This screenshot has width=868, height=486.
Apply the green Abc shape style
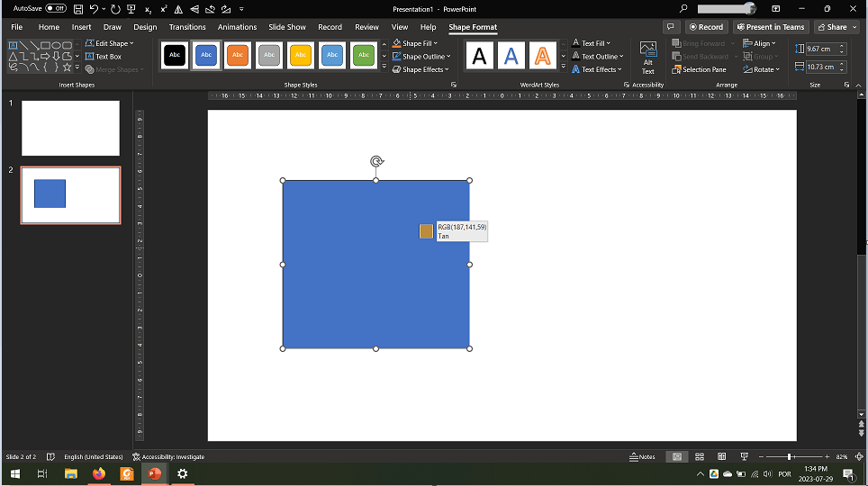pyautogui.click(x=364, y=55)
